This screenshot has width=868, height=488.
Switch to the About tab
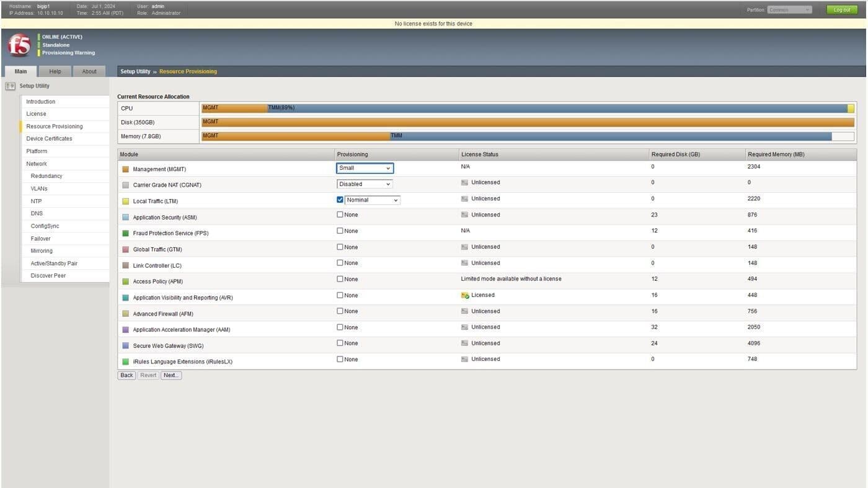pos(89,71)
